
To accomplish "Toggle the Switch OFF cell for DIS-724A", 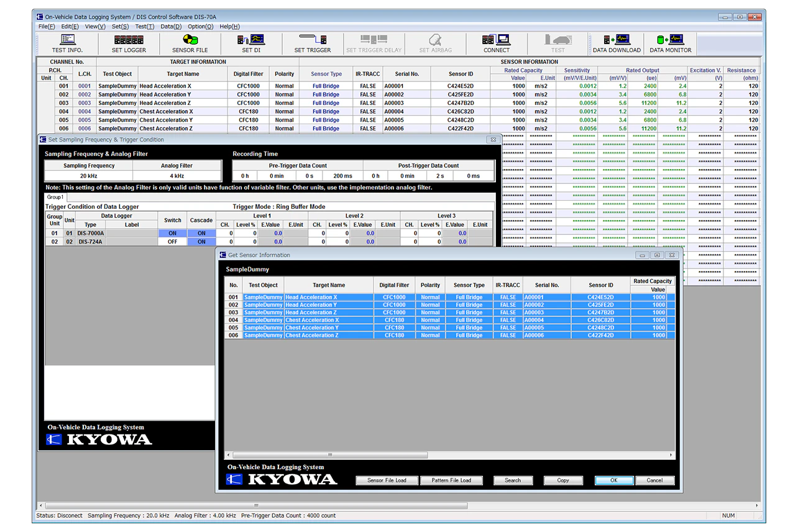I will pyautogui.click(x=172, y=242).
